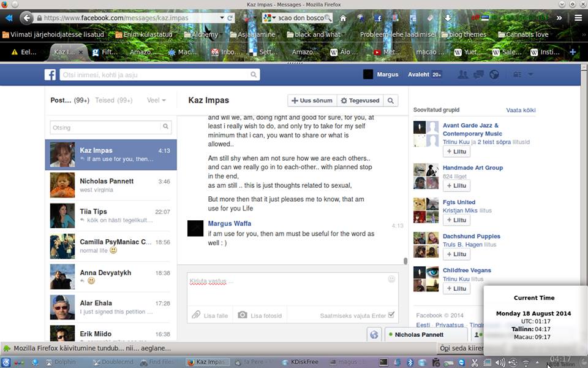Join the Childfree Vegans group
The width and height of the screenshot is (588, 368).
click(x=456, y=288)
